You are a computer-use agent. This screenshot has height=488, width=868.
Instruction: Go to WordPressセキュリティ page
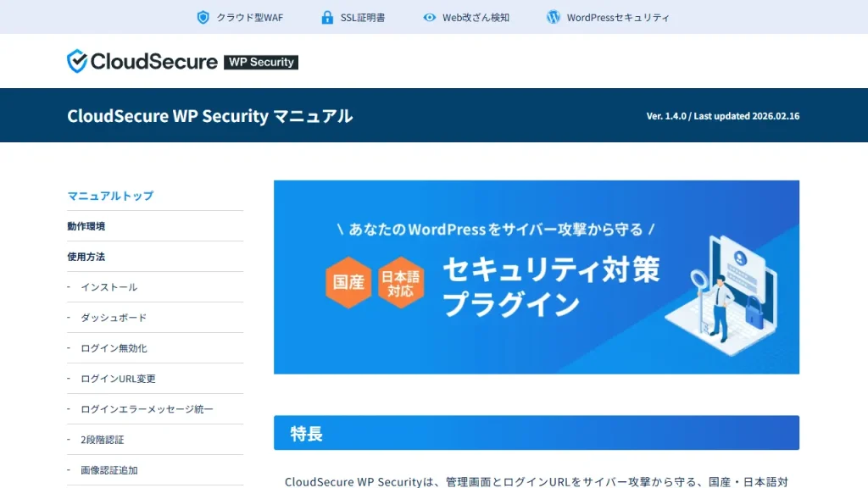tap(618, 17)
